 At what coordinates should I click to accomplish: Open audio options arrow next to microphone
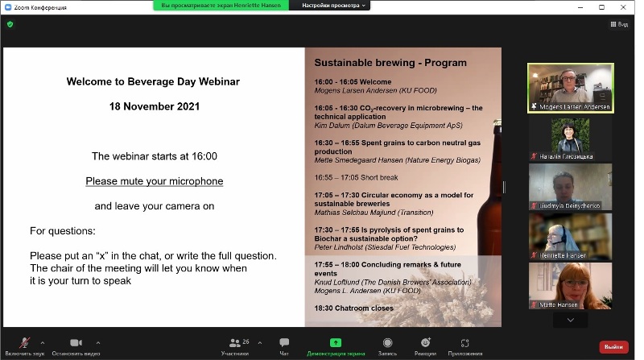click(x=43, y=342)
